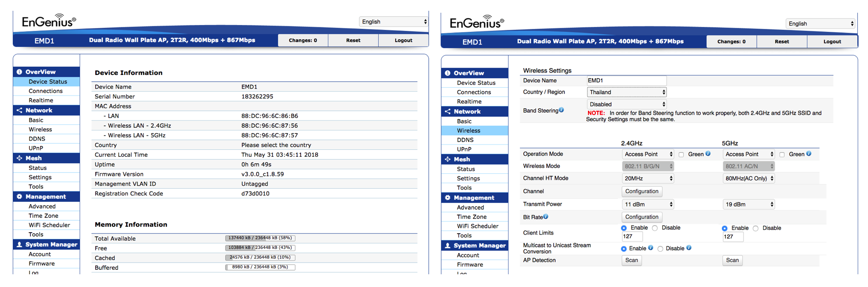Select Enable for 5GHz Client Limits

coord(724,228)
